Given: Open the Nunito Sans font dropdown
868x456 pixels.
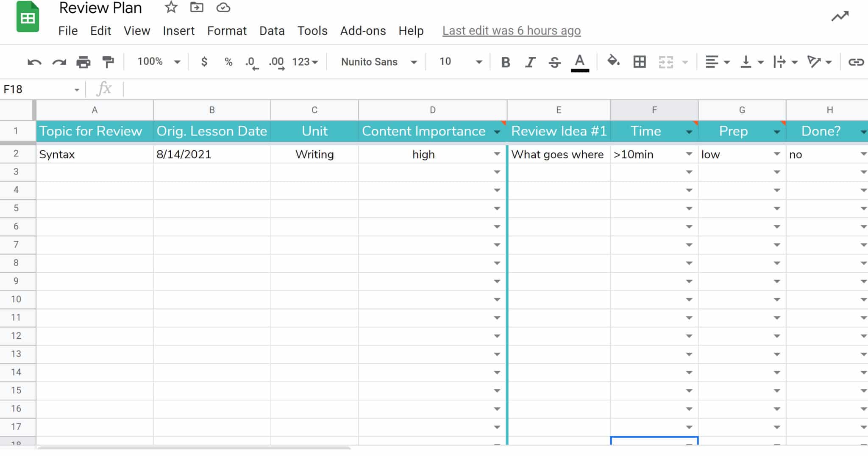Looking at the screenshot, I should (x=379, y=62).
